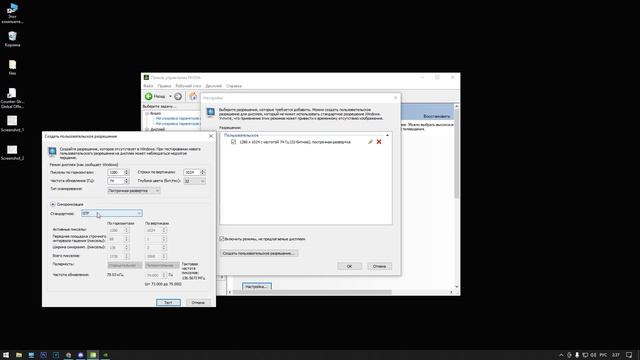640x360 pixels.
Task: Click the vertical lines spinner arrows
Action: tap(202, 172)
